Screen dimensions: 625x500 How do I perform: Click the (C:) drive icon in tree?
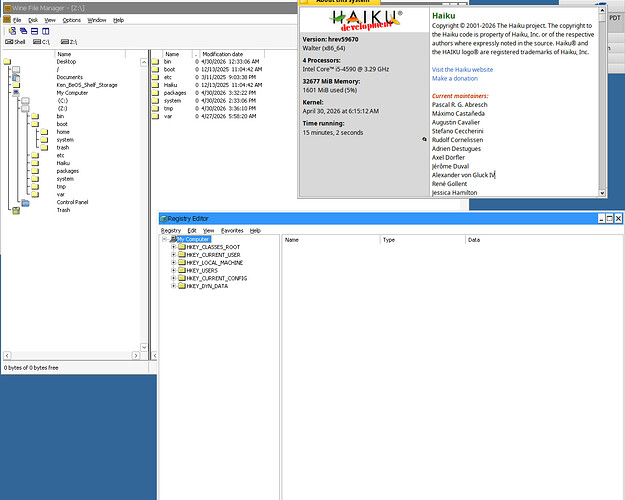point(25,101)
